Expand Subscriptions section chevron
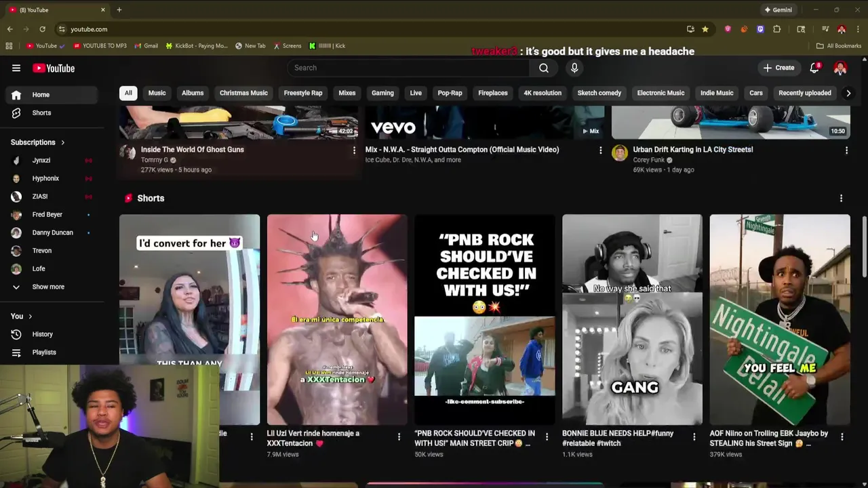This screenshot has width=868, height=488. (62, 142)
